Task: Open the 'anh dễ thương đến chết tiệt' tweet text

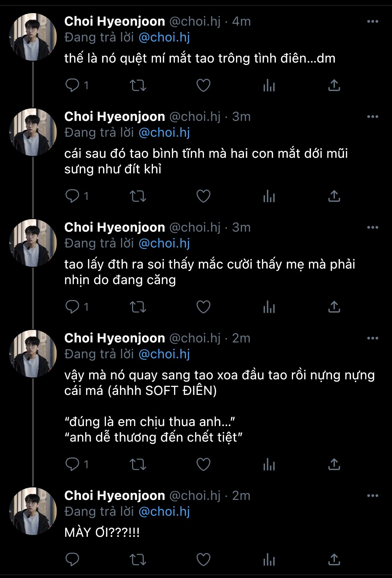Action: tap(153, 438)
